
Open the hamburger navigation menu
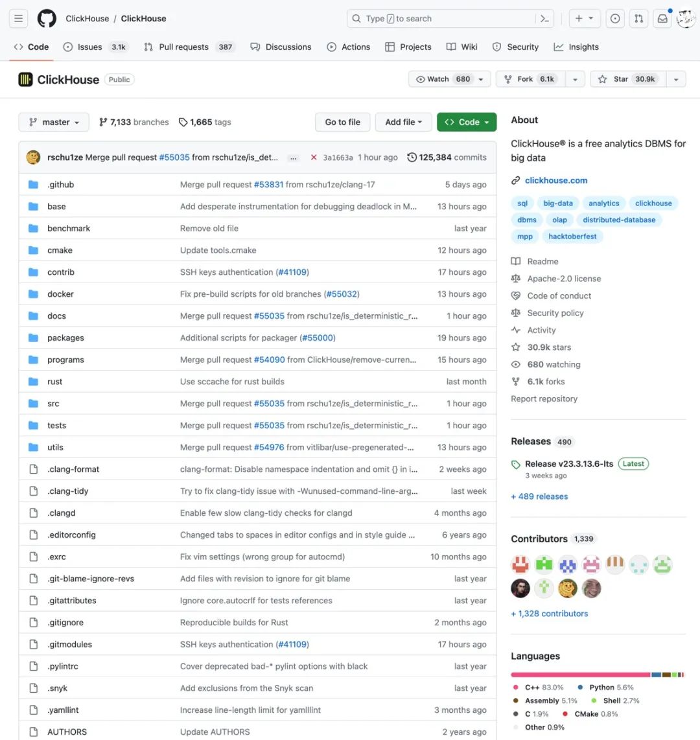18,18
